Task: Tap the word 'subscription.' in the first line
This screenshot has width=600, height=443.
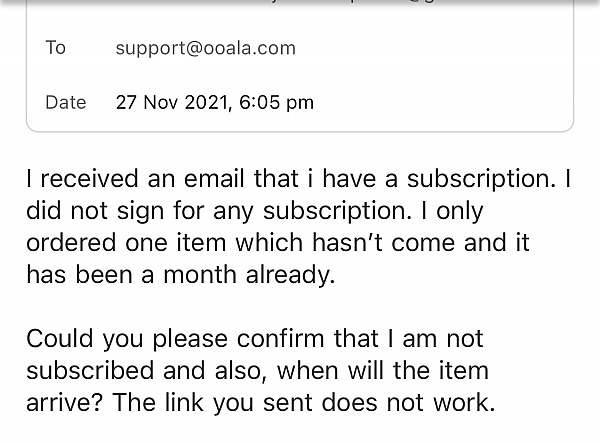Action: (481, 179)
